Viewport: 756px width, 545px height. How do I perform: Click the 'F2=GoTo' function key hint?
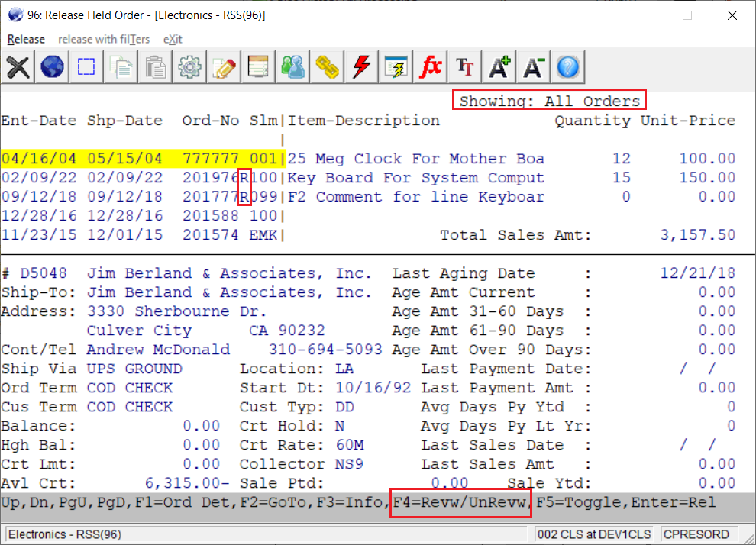click(x=273, y=502)
